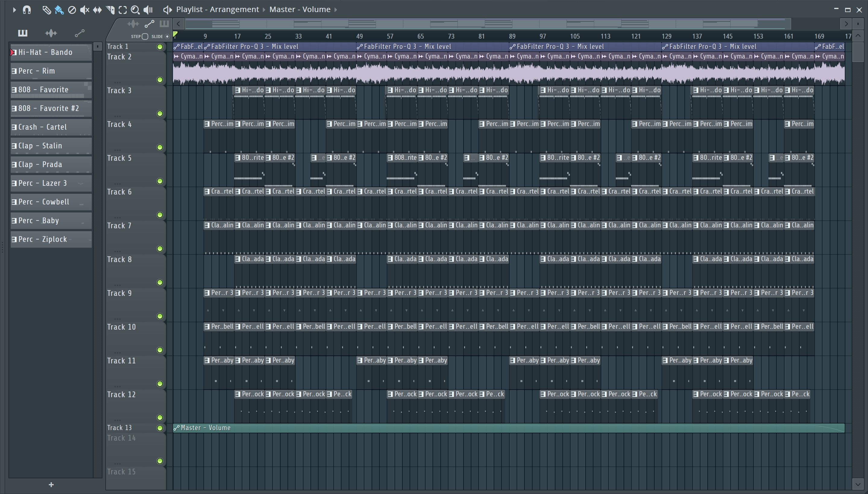Select FabFilter Pro-Q 3 clip at bar 49
Screen dimensions: 868x494
coord(433,46)
